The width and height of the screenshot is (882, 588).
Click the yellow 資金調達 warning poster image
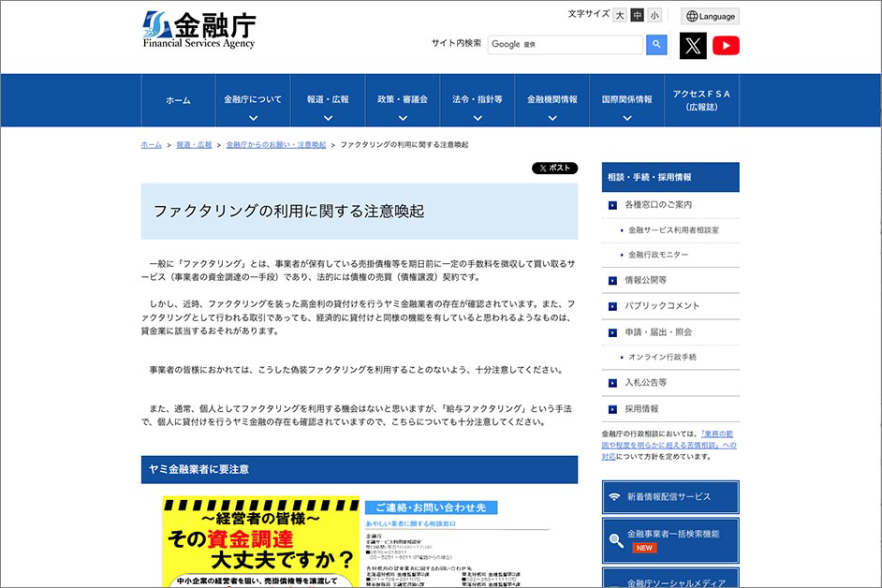[260, 543]
